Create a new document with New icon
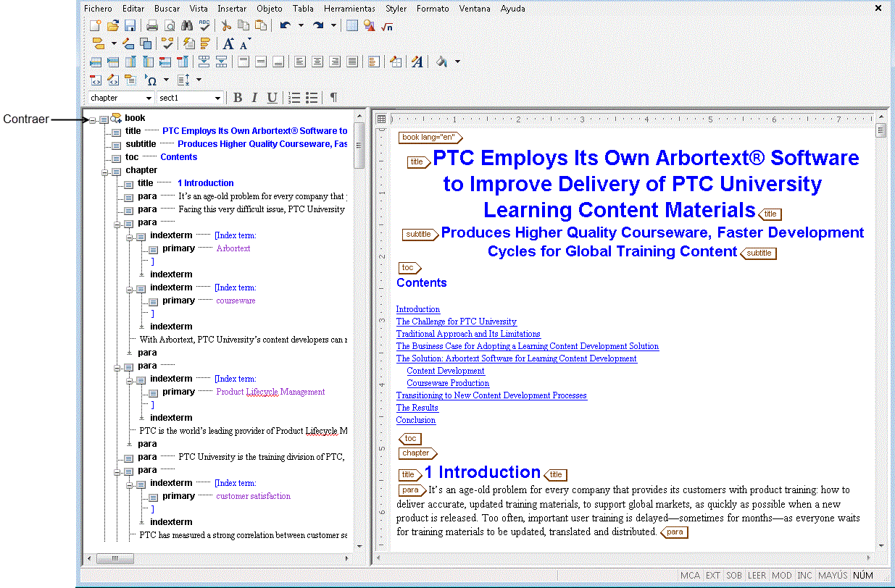The height and width of the screenshot is (588, 895). (x=96, y=26)
